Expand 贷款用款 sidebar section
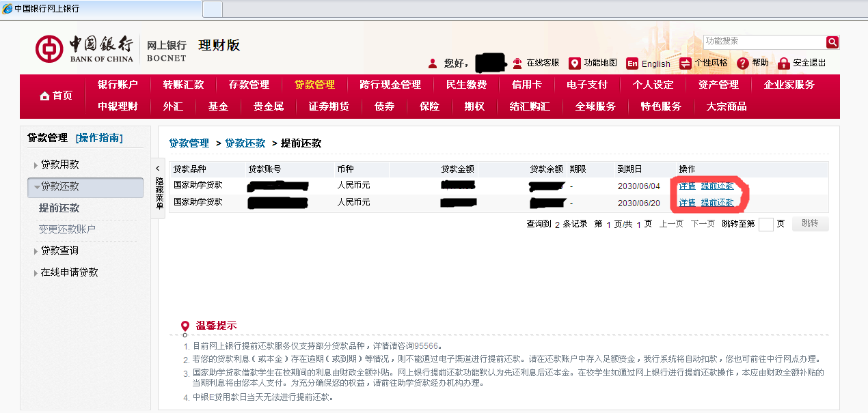868x413 pixels. click(36, 165)
